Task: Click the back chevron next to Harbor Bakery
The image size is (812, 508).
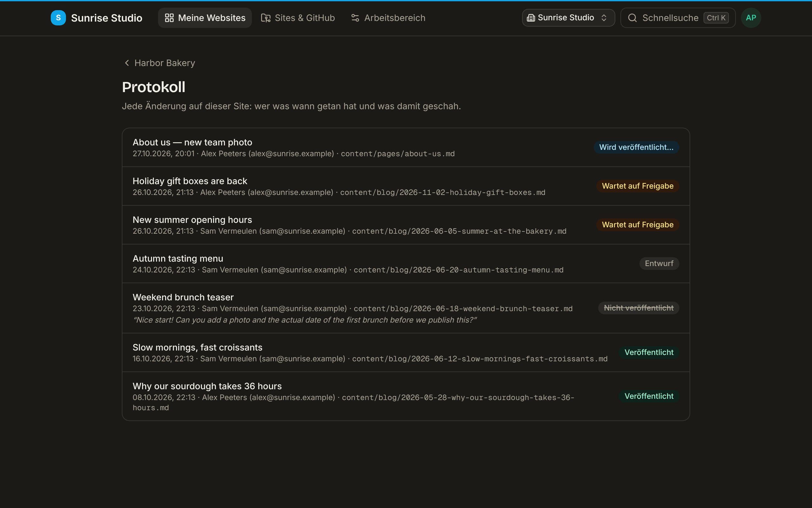Action: click(127, 63)
